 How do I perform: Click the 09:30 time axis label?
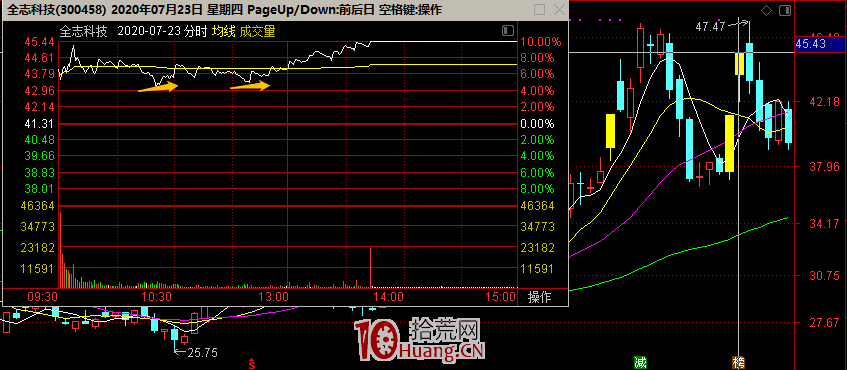tap(43, 297)
